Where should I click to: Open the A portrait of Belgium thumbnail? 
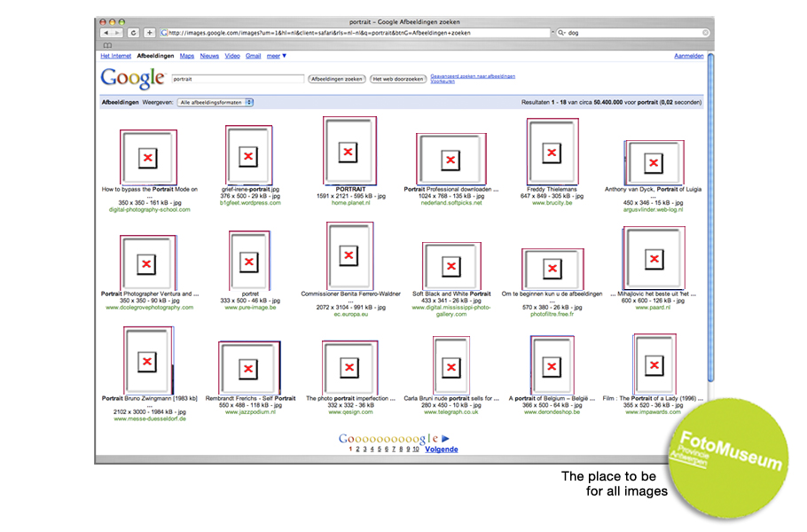552,364
